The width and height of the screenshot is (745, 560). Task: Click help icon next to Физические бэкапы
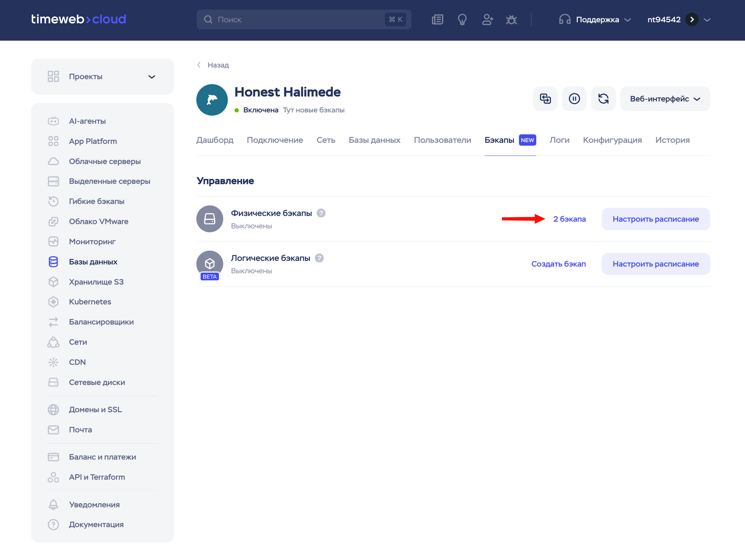click(321, 213)
